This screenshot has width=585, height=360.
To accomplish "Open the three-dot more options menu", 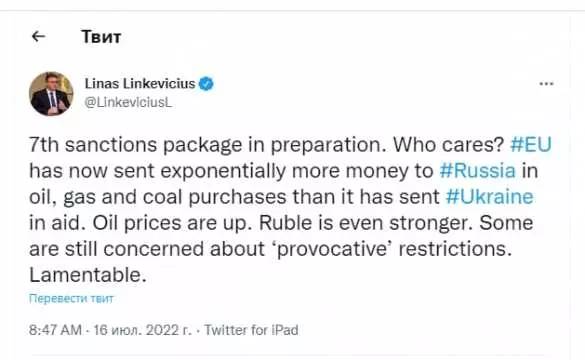I will [x=546, y=84].
